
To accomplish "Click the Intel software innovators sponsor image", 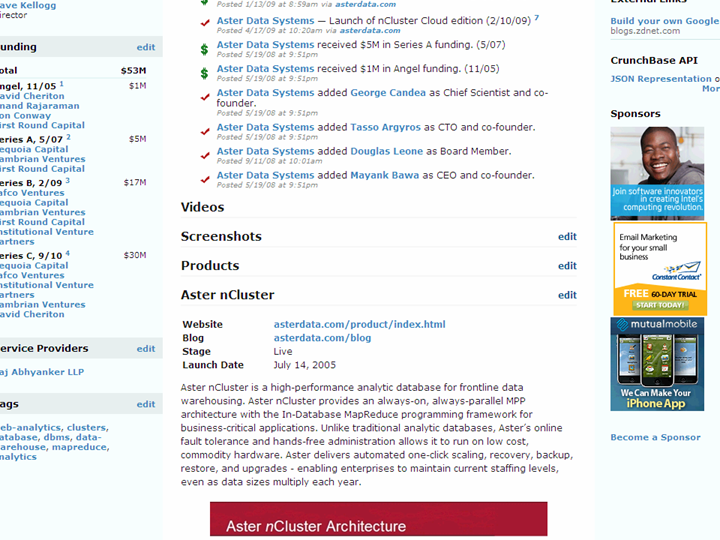I will click(x=657, y=173).
